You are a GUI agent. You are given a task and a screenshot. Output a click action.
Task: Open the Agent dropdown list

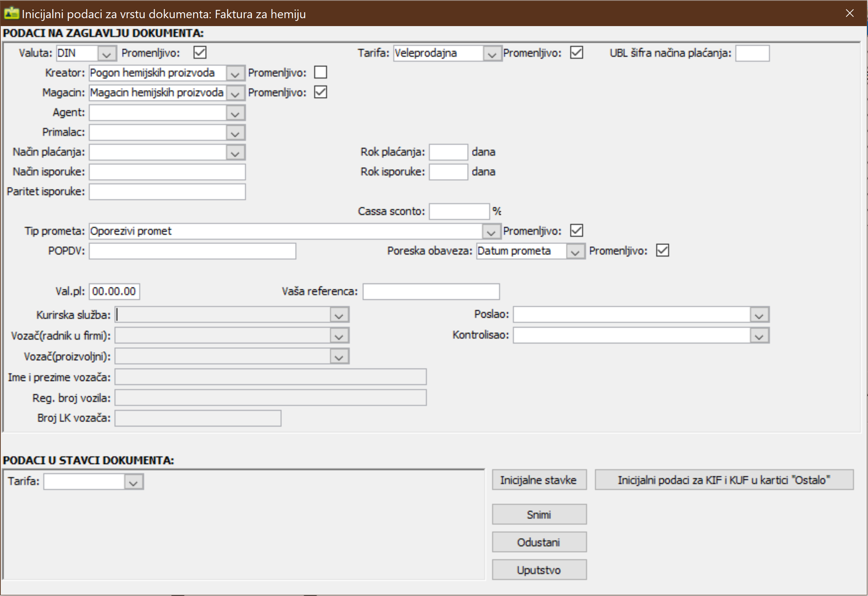235,113
